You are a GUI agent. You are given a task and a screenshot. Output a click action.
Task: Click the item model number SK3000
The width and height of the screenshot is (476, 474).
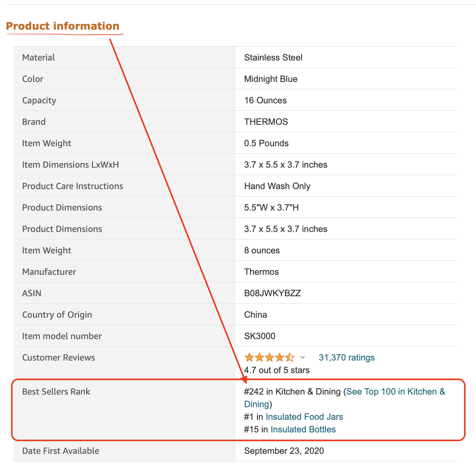pyautogui.click(x=260, y=336)
